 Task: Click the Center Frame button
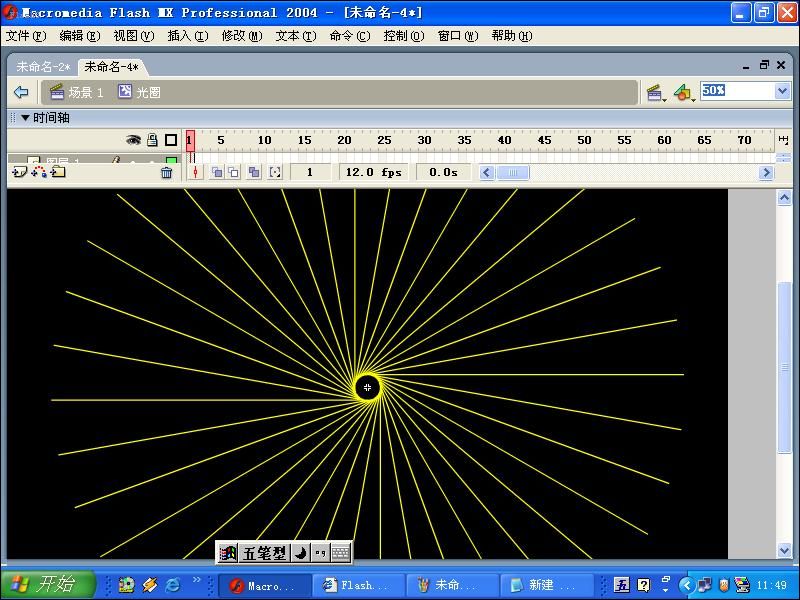(195, 172)
